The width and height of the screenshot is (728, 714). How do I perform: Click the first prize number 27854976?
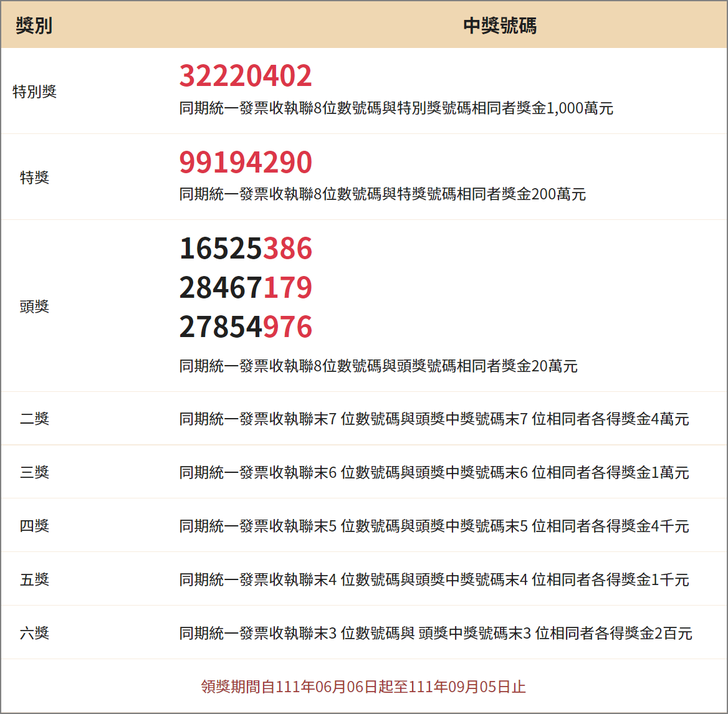pos(245,327)
